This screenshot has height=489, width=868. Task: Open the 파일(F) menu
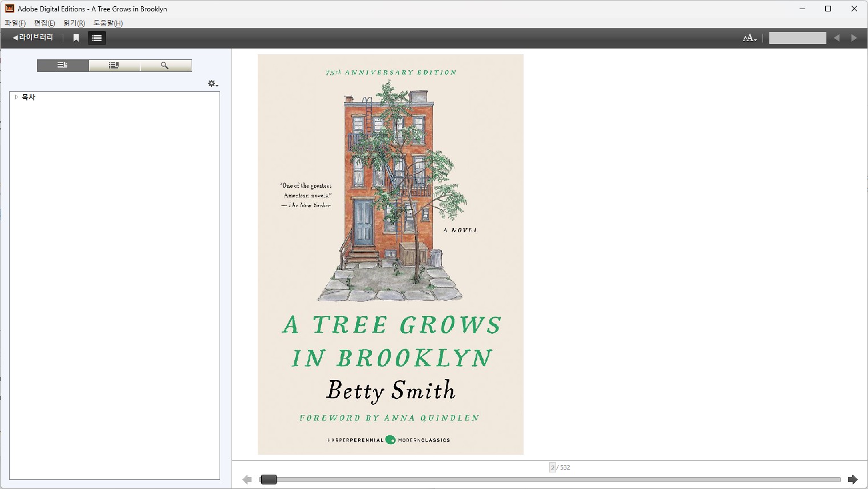pos(15,23)
